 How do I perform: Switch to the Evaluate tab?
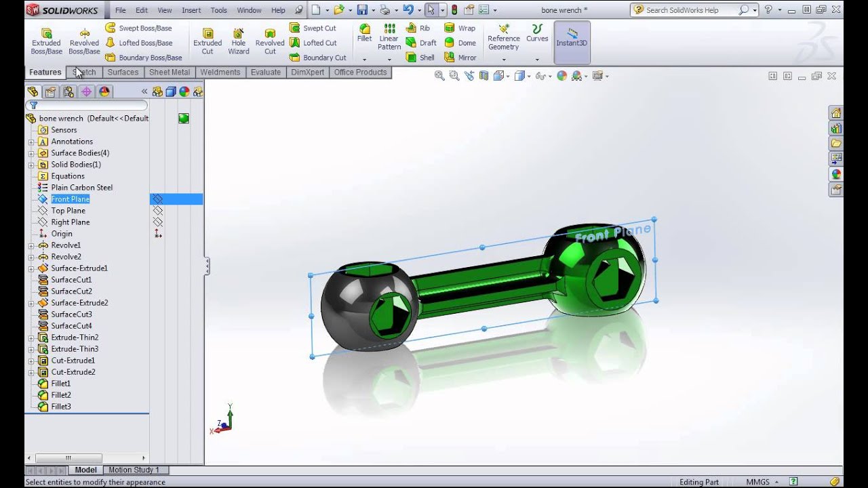point(266,73)
